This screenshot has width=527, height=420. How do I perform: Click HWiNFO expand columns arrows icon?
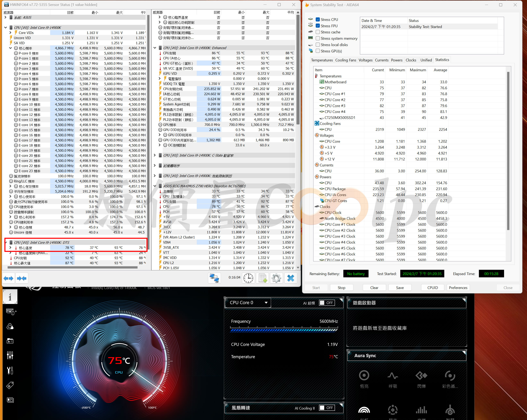pos(8,278)
